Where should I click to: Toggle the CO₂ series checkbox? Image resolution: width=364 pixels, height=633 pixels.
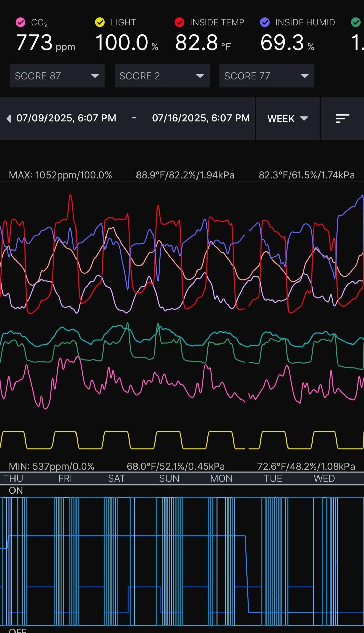[21, 22]
